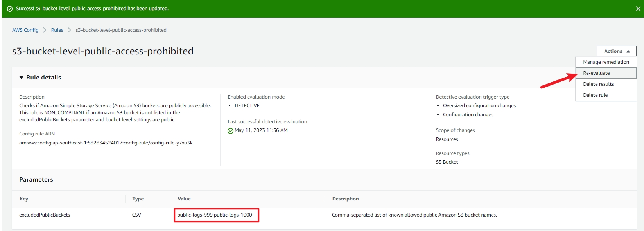644x231 pixels.
Task: Select Delete rule in the Actions menu
Action: pos(595,95)
